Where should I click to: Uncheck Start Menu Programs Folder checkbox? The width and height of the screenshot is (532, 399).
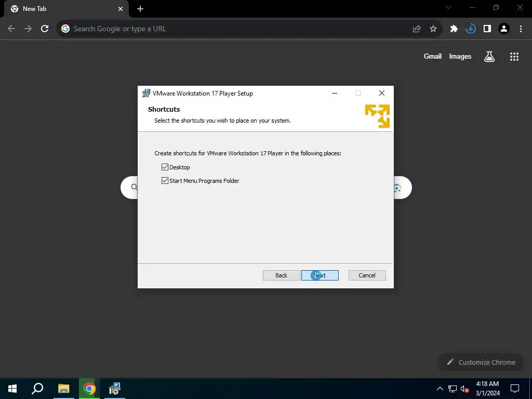(x=165, y=180)
